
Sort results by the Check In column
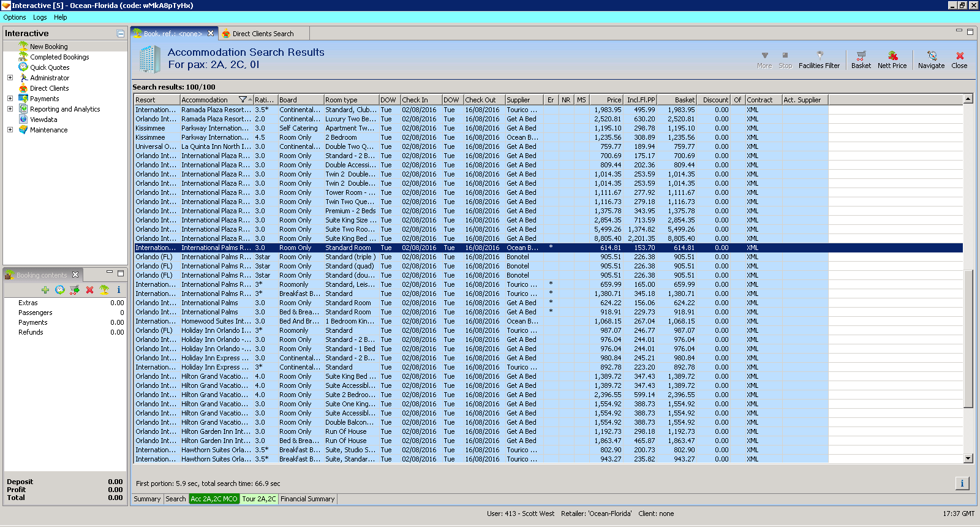[421, 100]
